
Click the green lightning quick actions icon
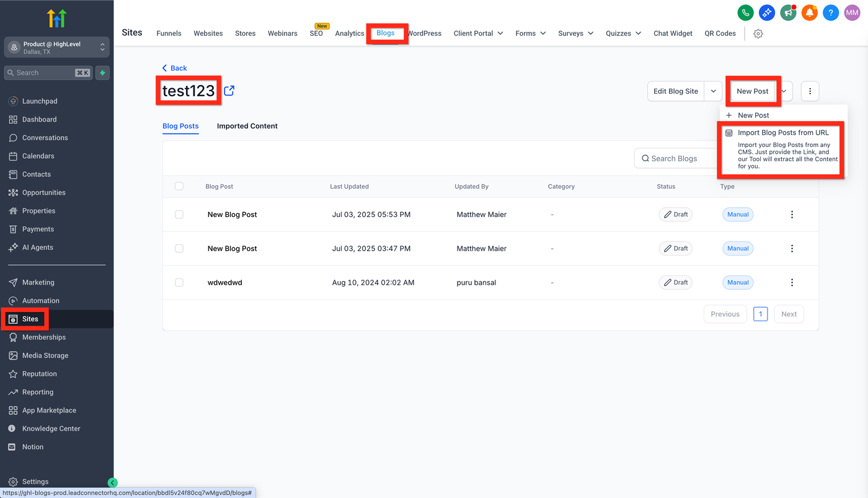tap(103, 73)
